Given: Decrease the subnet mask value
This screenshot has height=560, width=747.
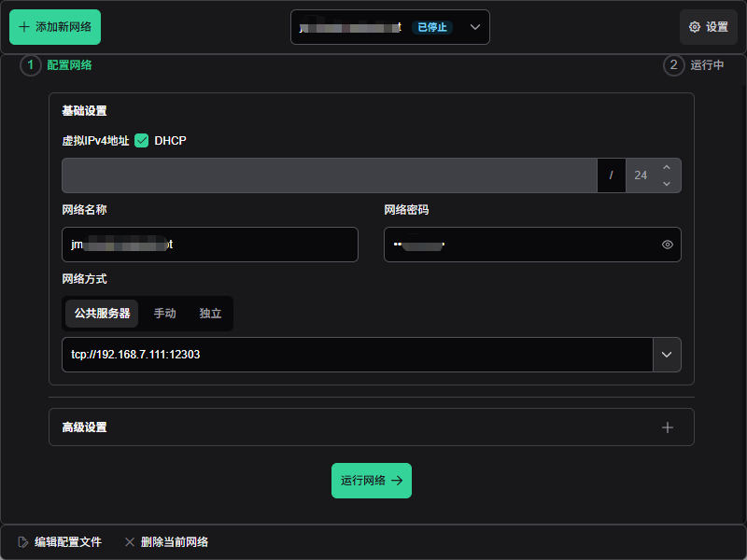Looking at the screenshot, I should pyautogui.click(x=666, y=184).
